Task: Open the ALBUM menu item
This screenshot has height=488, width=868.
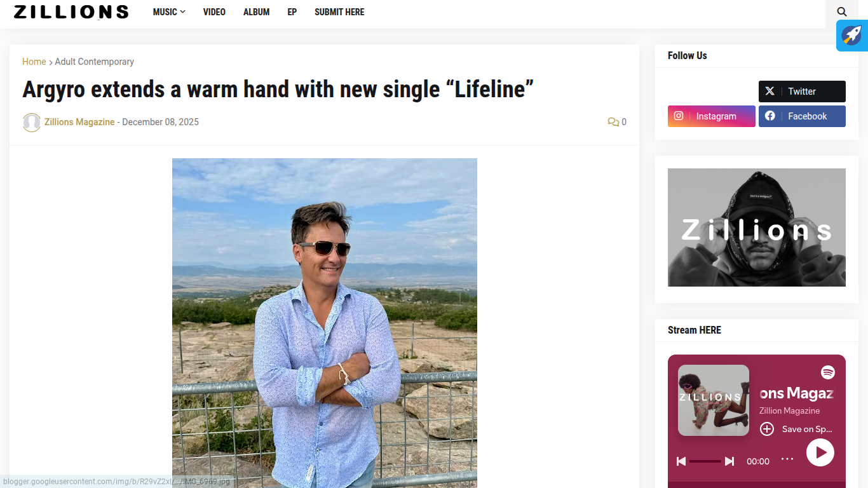Action: tap(257, 12)
